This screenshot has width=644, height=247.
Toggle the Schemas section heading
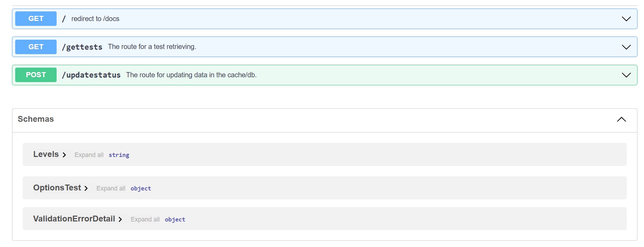tap(36, 119)
